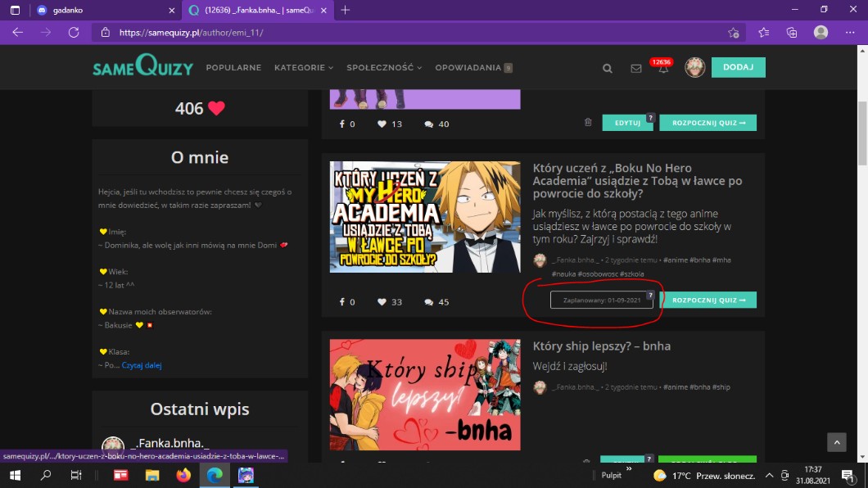Click the trash icon next to Edytuj
Viewport: 868px width, 488px height.
pyautogui.click(x=588, y=123)
